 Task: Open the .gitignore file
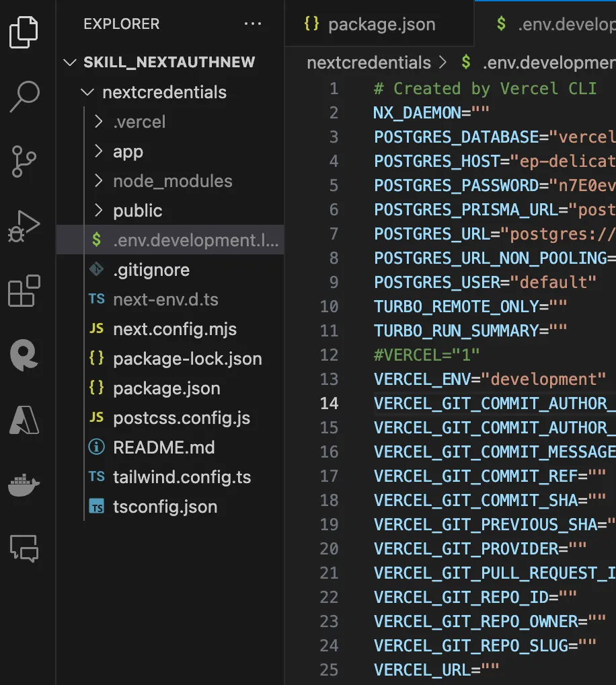151,270
